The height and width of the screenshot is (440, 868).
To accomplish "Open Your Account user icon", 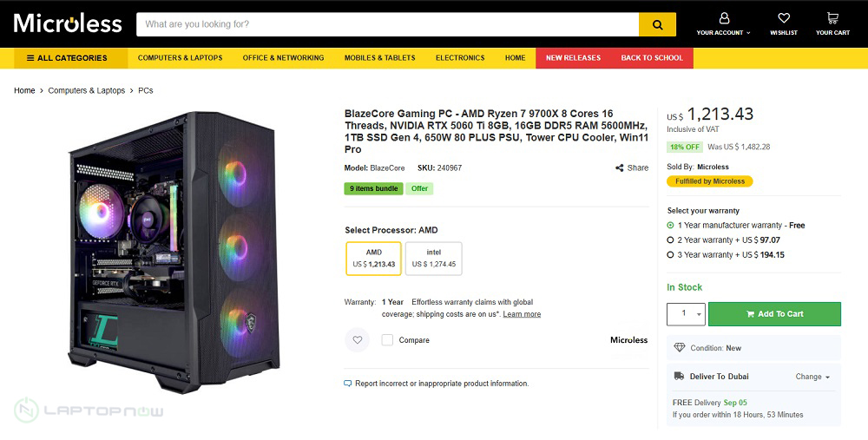I will pos(724,18).
